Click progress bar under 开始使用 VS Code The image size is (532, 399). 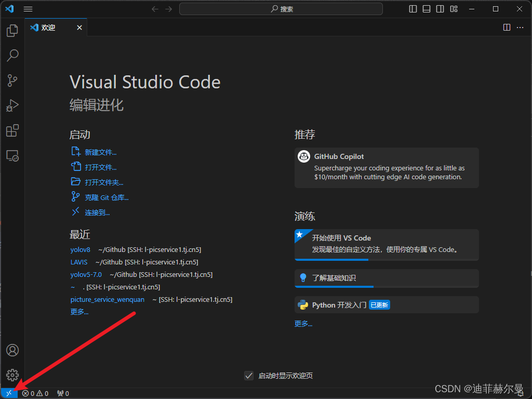387,260
